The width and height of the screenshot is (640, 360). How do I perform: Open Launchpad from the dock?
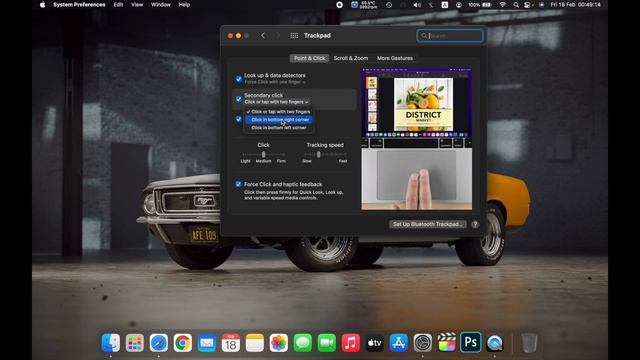(135, 343)
